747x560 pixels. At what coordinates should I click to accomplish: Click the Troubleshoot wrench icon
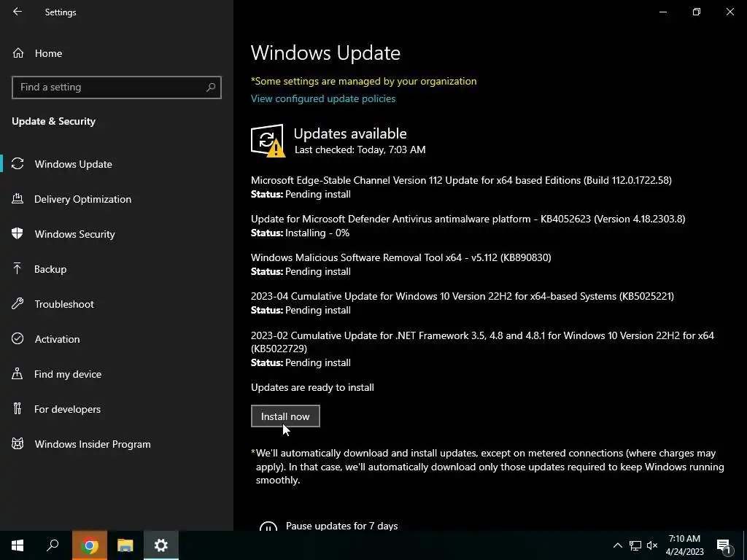pyautogui.click(x=18, y=303)
